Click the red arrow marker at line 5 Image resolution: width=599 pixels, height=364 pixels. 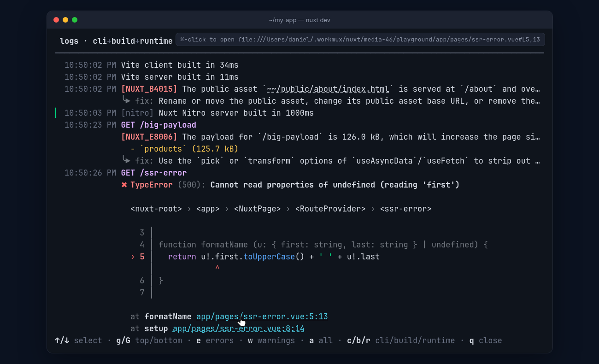[133, 257]
